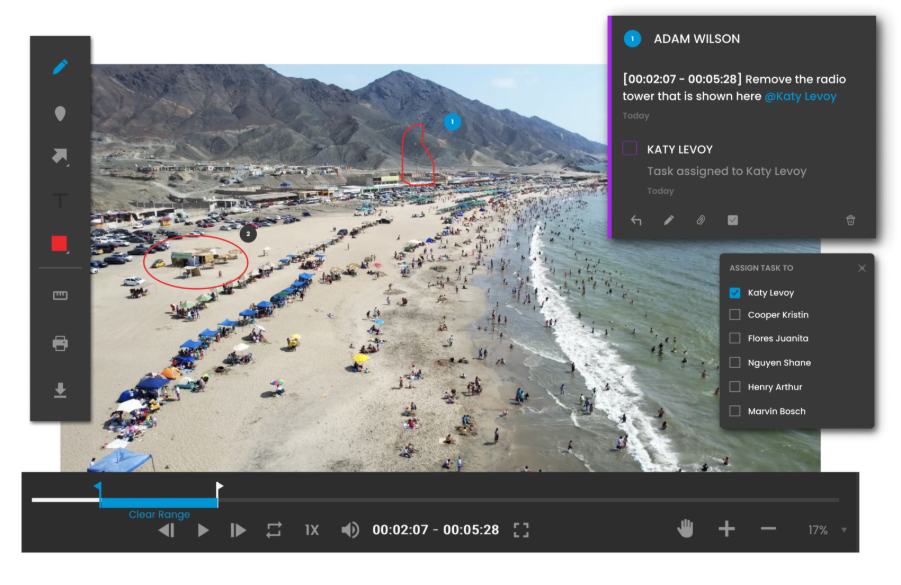Click Clear Range under the timeline
Viewport: 901px width, 585px height.
pyautogui.click(x=159, y=515)
